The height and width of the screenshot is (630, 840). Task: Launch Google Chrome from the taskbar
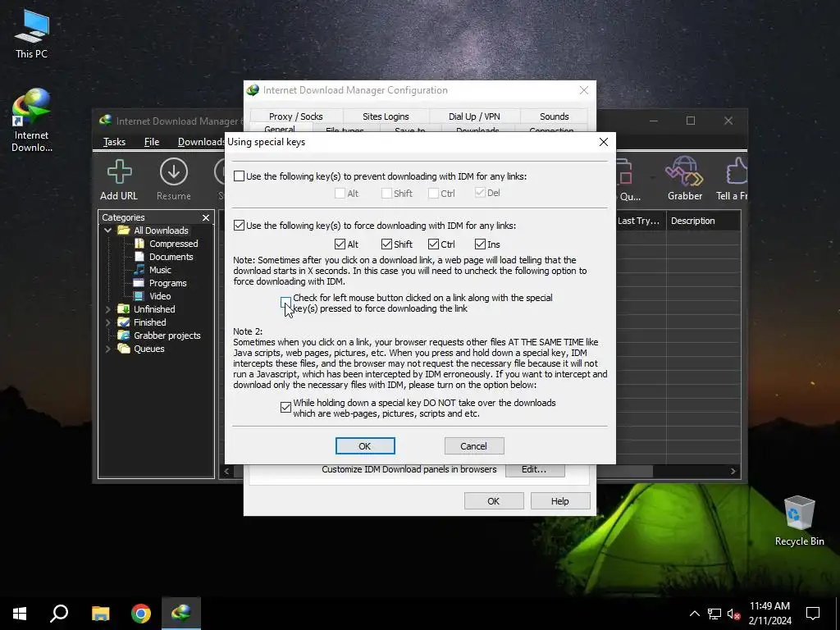click(x=141, y=614)
